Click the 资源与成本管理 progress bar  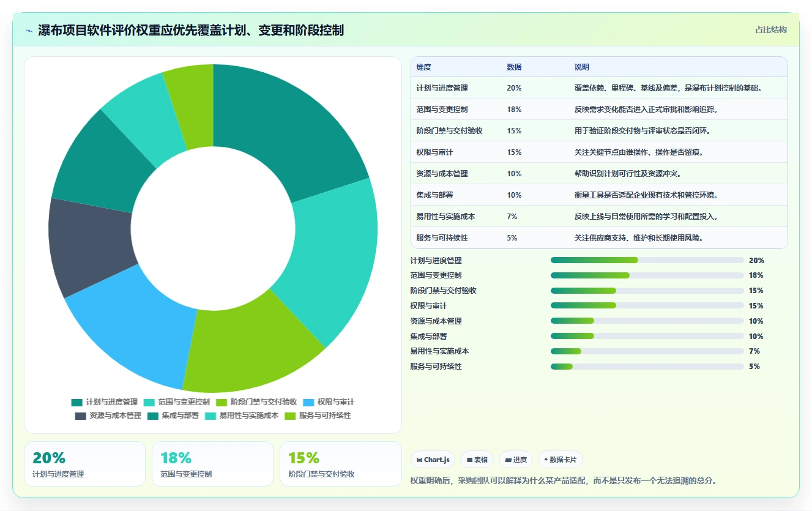[x=647, y=321]
